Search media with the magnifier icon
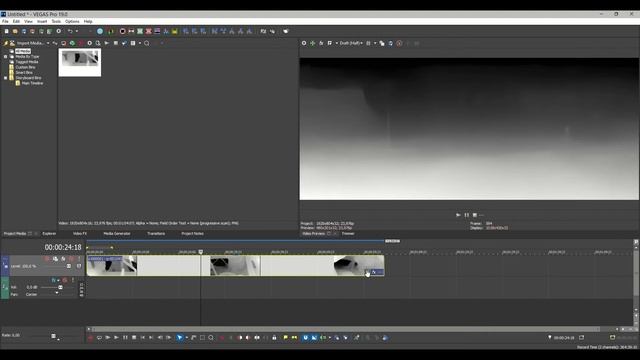Viewport: 640px width, 360px height. click(147, 43)
